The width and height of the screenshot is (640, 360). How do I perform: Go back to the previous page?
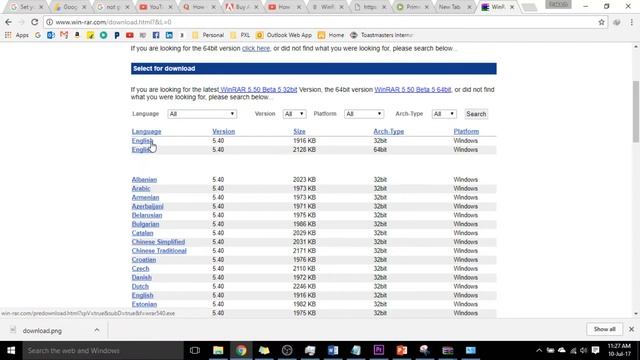click(x=9, y=22)
